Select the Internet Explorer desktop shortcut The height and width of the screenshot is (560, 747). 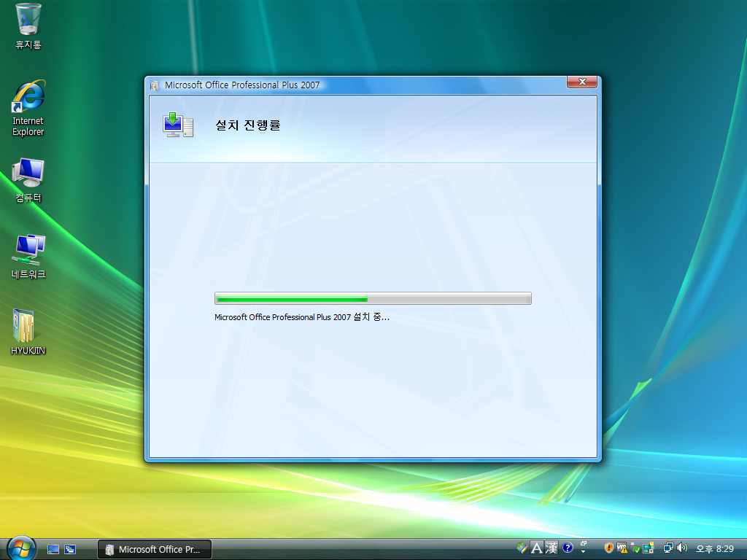pos(28,109)
